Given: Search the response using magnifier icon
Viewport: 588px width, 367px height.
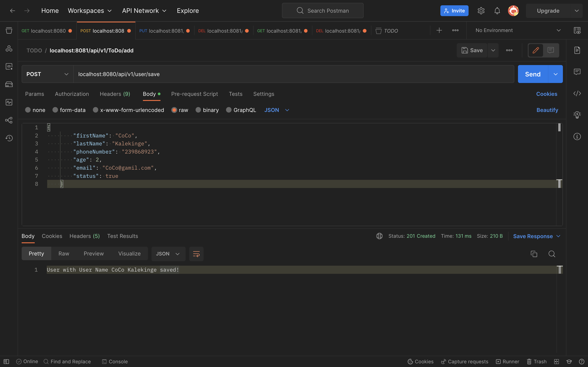Looking at the screenshot, I should 552,254.
